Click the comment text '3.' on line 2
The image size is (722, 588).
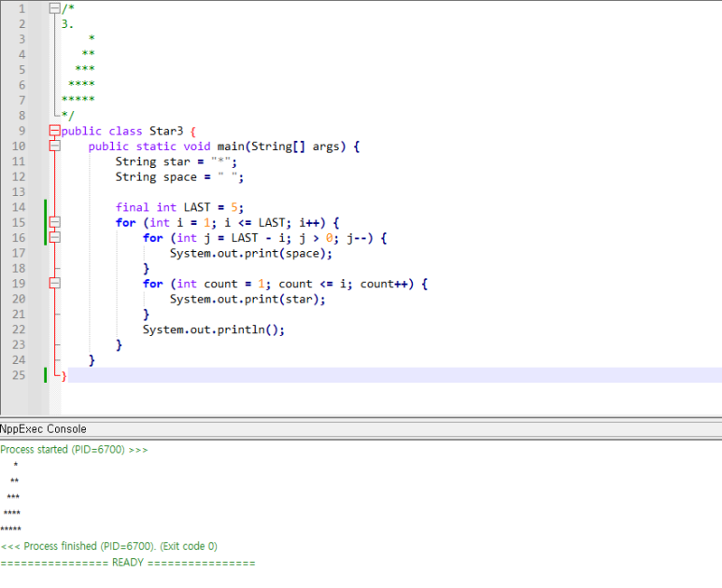coord(67,24)
